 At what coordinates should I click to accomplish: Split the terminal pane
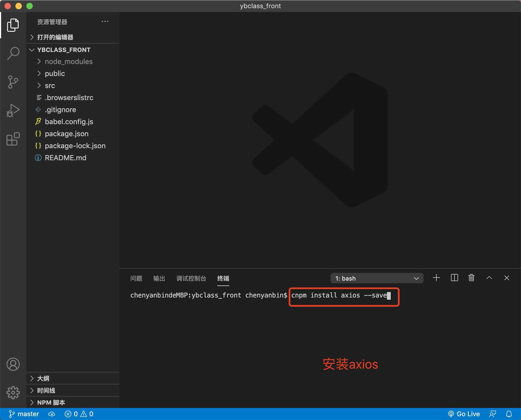pyautogui.click(x=454, y=278)
